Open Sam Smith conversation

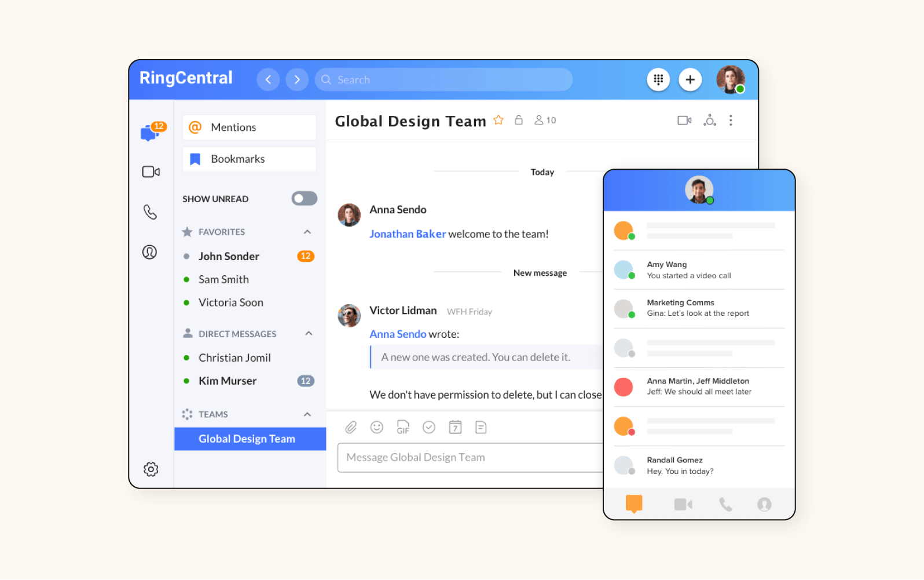[250, 279]
